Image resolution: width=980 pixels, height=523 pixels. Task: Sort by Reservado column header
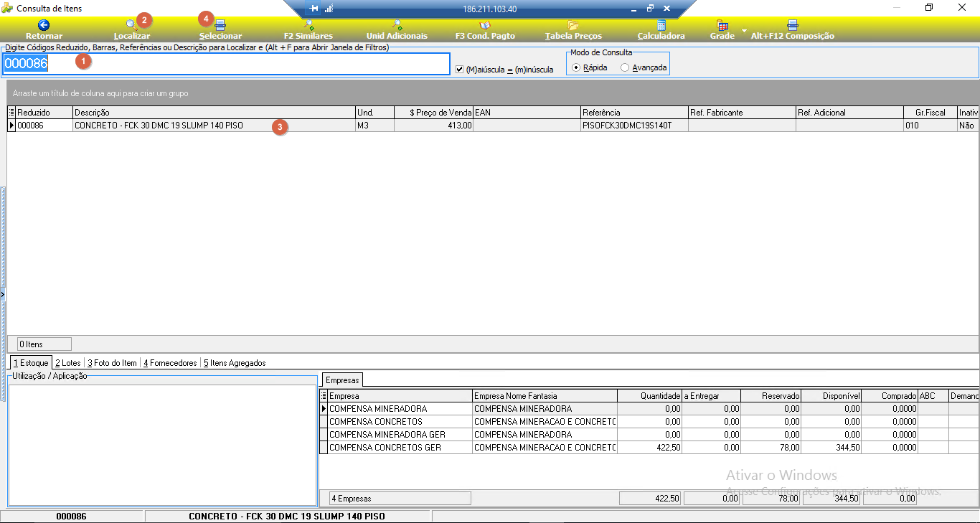pos(772,396)
